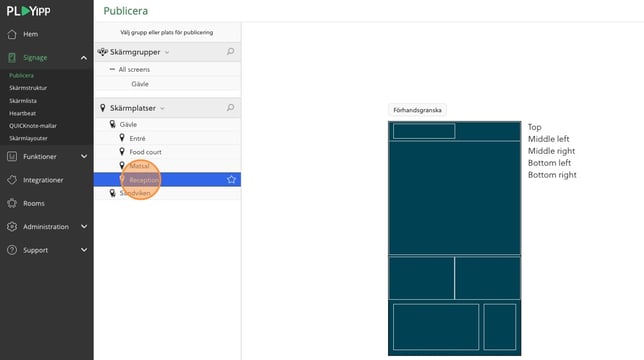This screenshot has width=644, height=360.
Task: Select the middle right layout zone
Action: (488, 277)
